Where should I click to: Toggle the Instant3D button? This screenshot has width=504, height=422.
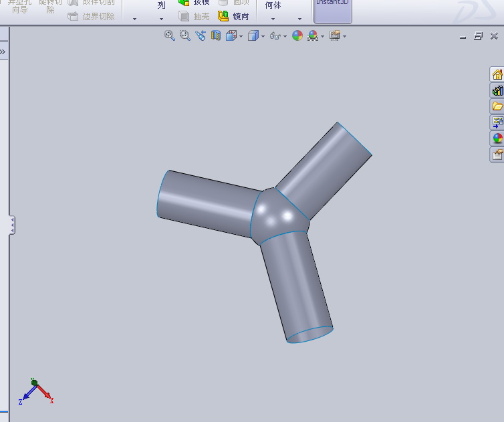coord(333,11)
